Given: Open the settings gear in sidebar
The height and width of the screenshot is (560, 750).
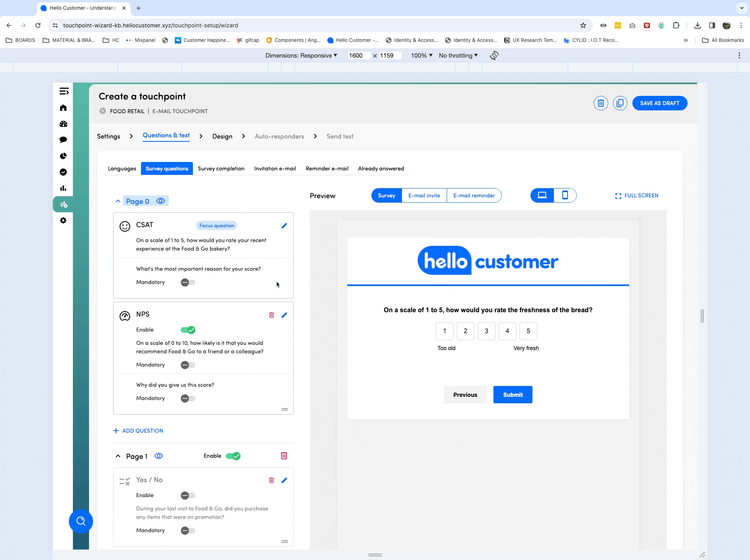Looking at the screenshot, I should 63,220.
